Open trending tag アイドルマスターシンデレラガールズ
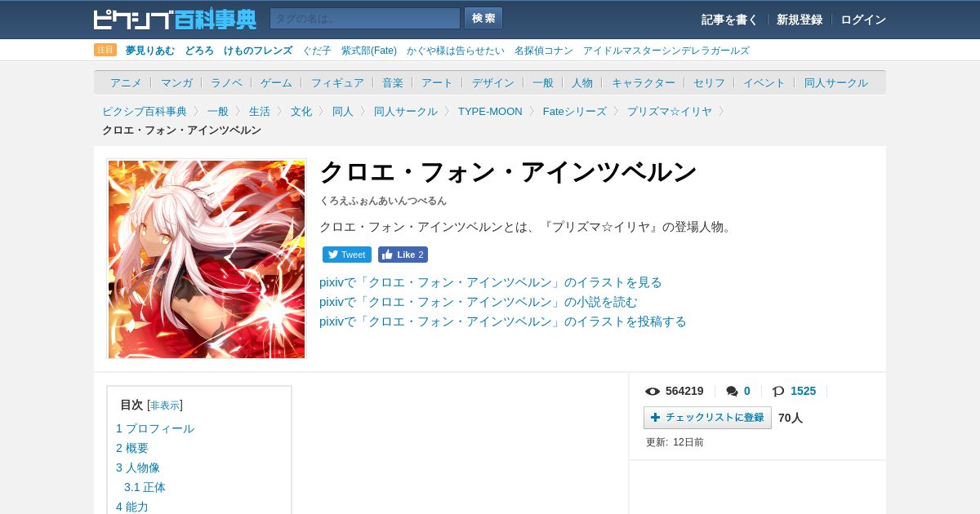Viewport: 980px width, 514px height. point(666,51)
